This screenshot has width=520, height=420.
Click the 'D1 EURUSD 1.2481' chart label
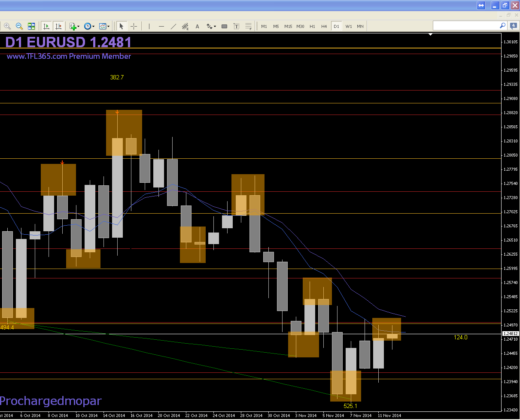tap(68, 42)
